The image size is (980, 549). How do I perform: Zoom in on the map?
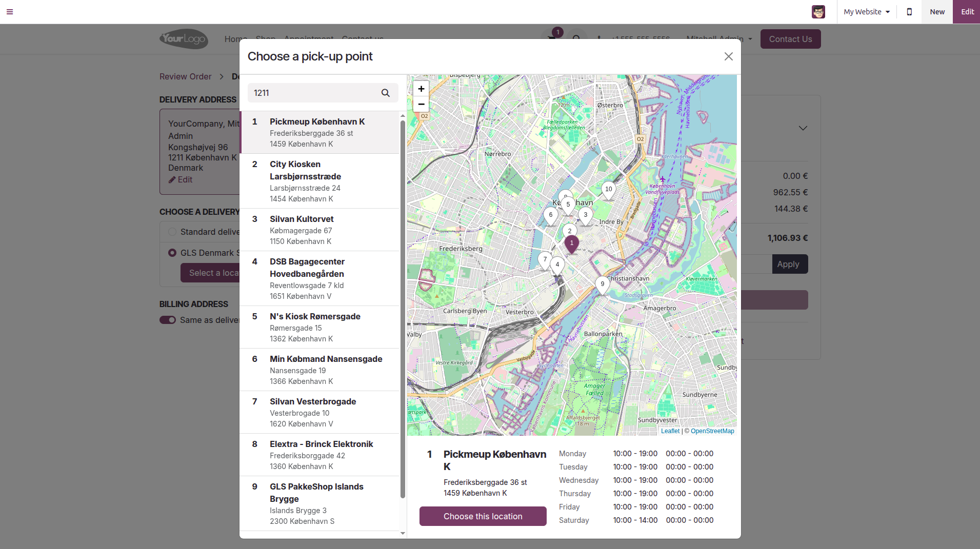[x=421, y=89]
